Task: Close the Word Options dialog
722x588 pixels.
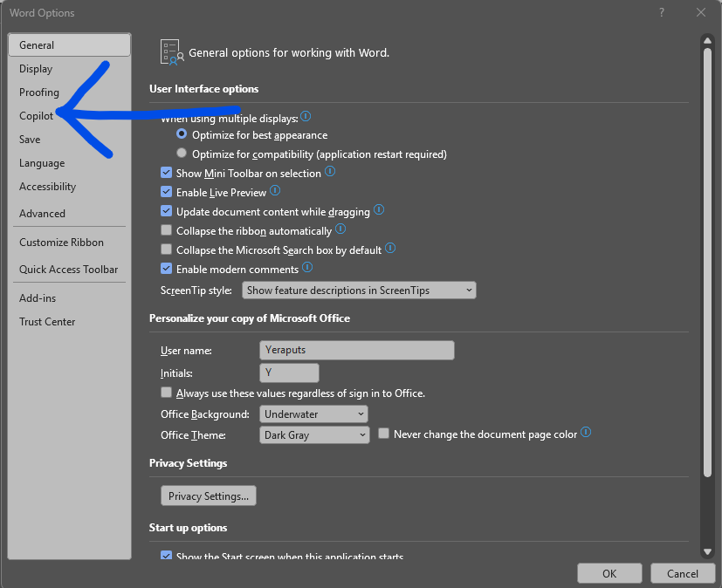Action: 701,12
